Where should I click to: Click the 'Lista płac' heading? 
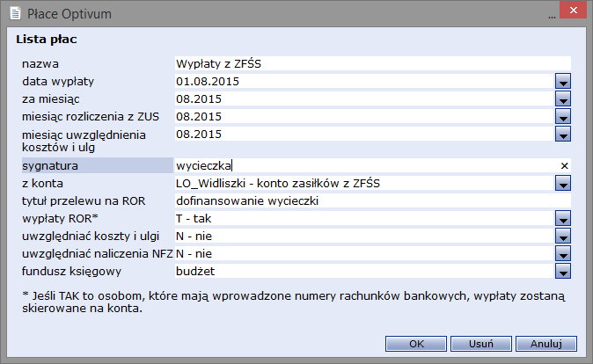(47, 39)
